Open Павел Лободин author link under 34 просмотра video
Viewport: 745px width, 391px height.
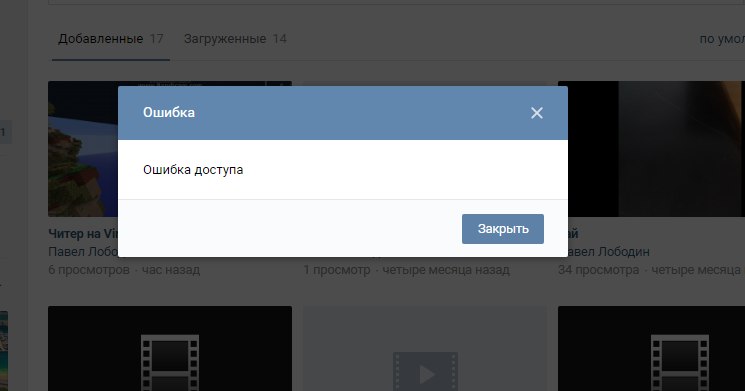tap(609, 252)
